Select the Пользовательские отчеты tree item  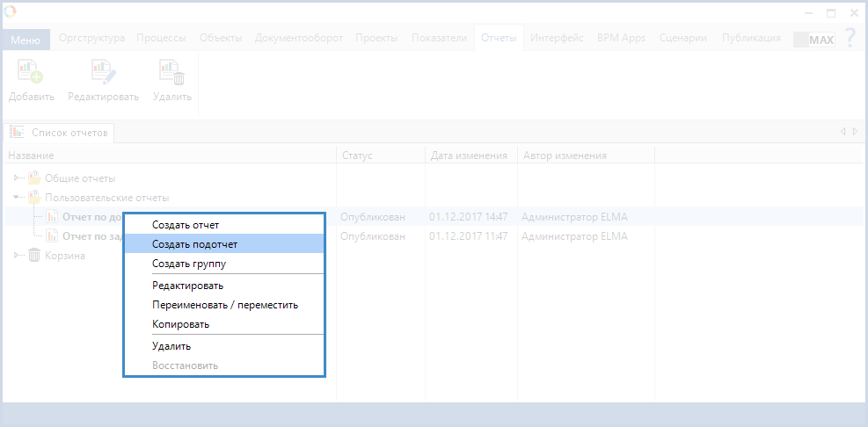click(106, 198)
